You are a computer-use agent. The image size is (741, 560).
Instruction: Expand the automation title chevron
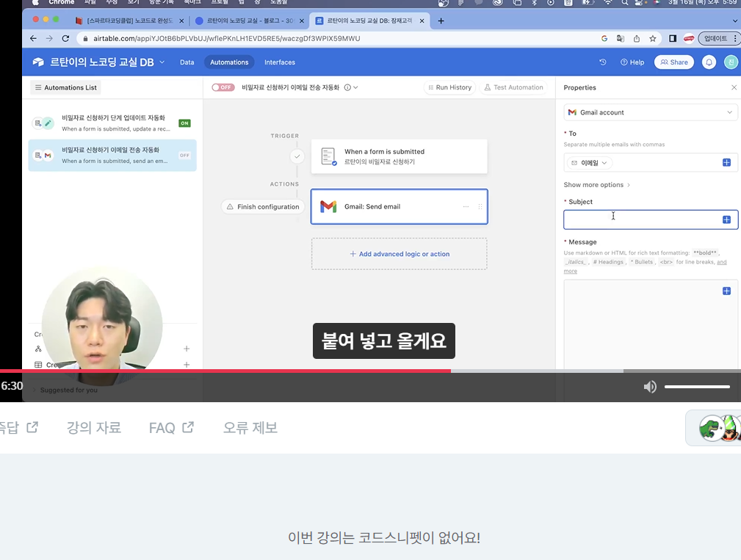[355, 87]
